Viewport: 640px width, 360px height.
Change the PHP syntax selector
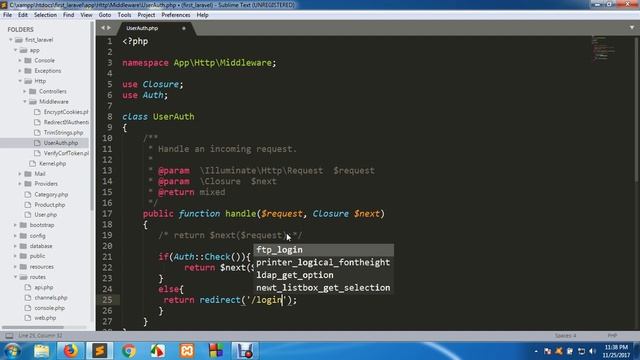click(x=612, y=336)
